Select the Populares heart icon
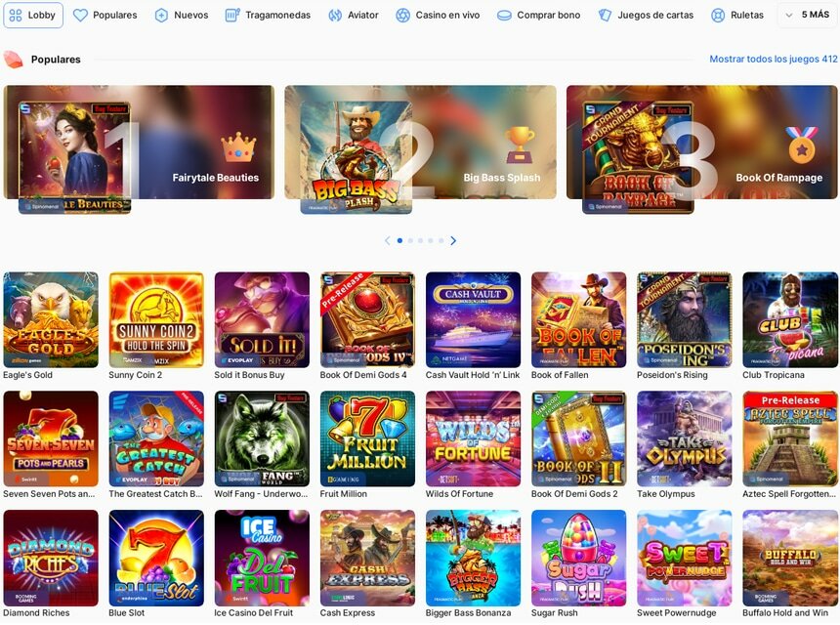840x625 pixels. point(80,15)
